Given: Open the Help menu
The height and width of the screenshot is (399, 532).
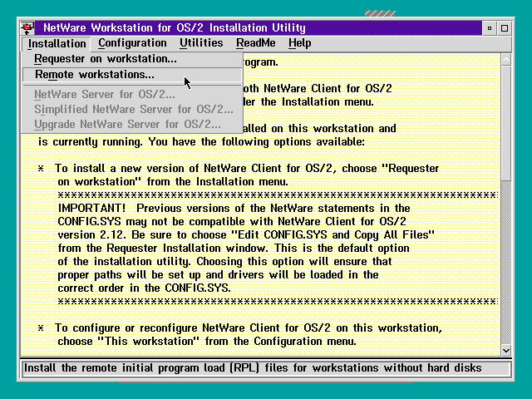Looking at the screenshot, I should click(299, 43).
